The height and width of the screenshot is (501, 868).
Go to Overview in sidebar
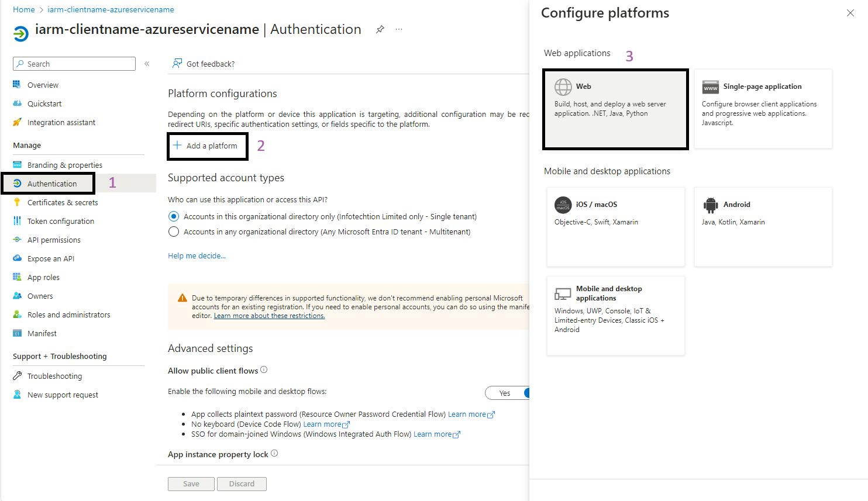[x=43, y=85]
